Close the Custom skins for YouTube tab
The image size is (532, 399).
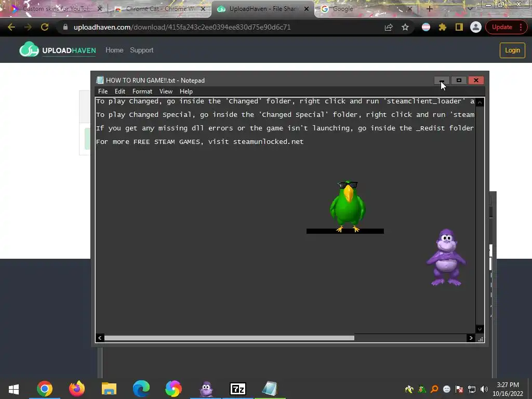(99, 9)
